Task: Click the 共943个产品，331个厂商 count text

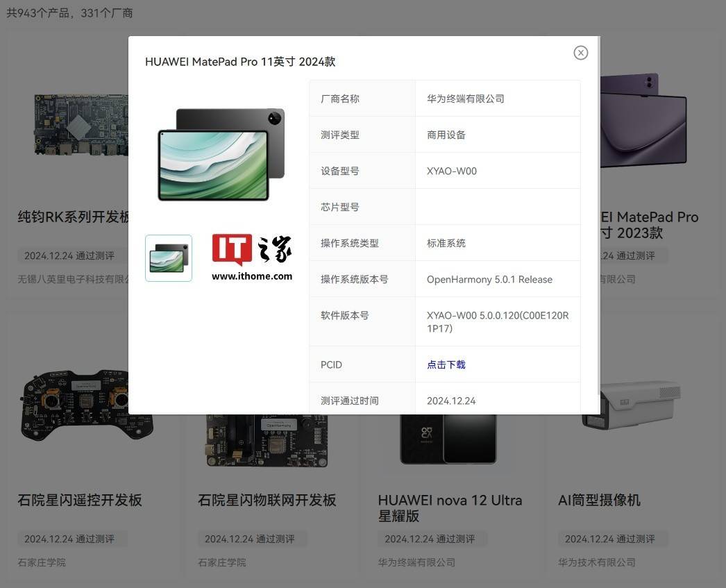Action: [x=69, y=13]
